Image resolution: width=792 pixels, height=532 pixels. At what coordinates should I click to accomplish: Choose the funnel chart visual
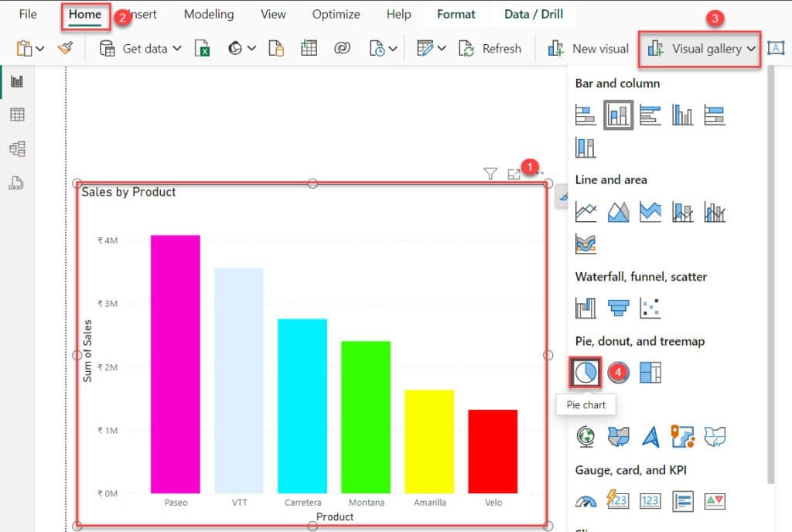click(618, 308)
